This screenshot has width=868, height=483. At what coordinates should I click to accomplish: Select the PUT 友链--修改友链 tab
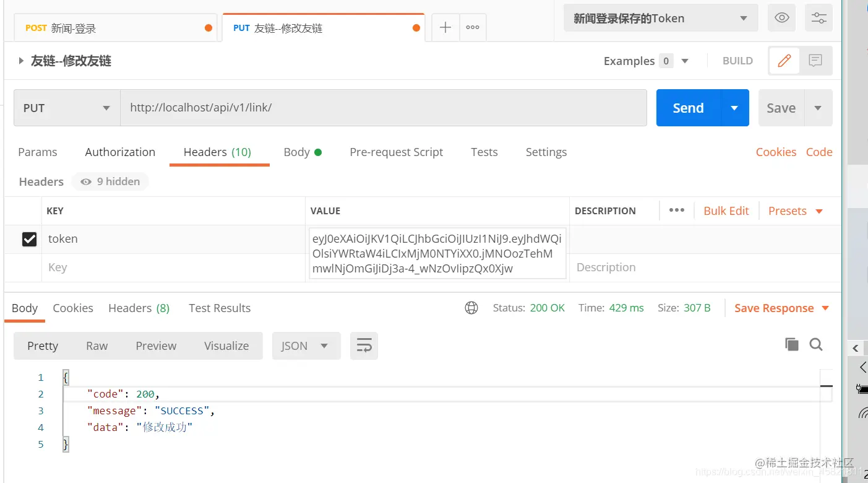pos(324,28)
